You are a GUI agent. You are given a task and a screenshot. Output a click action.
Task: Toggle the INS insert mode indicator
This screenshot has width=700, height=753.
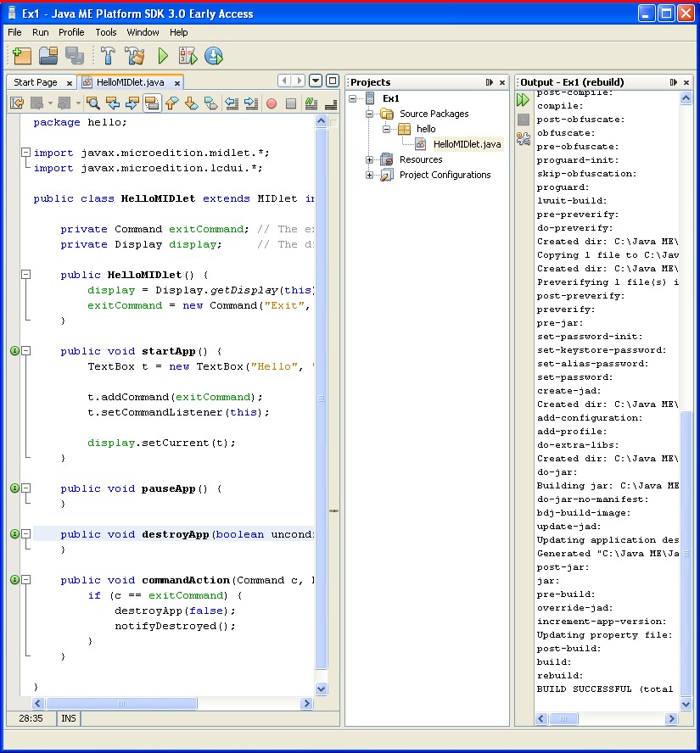69,718
